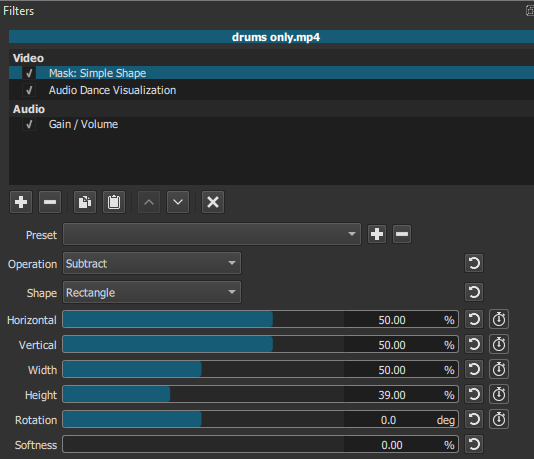Open the Preset dropdown list
Screen dimensions: 534x459
[212, 234]
